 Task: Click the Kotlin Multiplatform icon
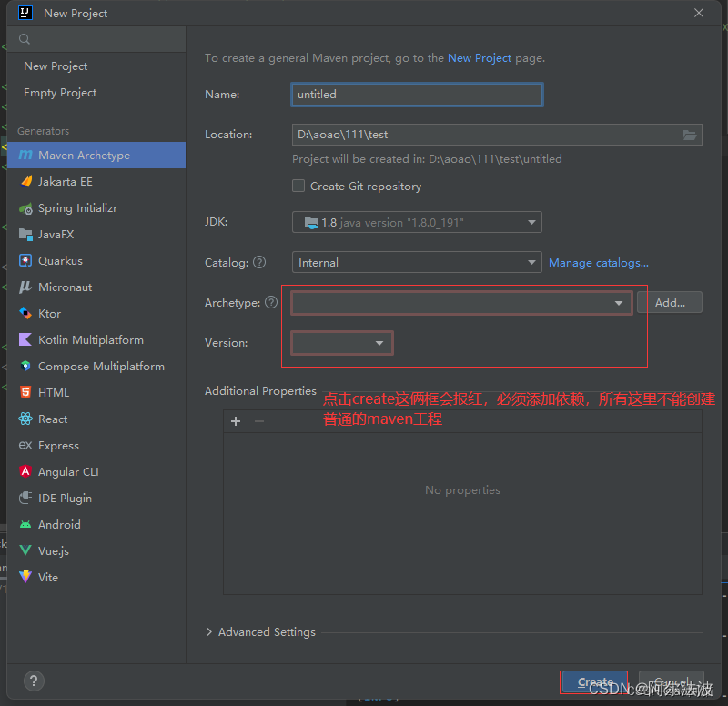pos(25,339)
